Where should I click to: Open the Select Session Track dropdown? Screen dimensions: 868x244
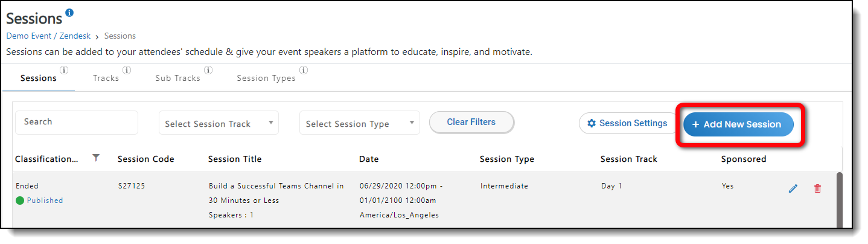click(x=219, y=123)
